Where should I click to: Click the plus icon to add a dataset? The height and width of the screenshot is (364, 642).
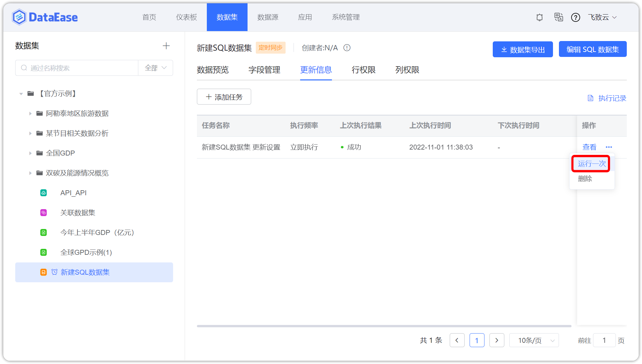[x=166, y=46]
